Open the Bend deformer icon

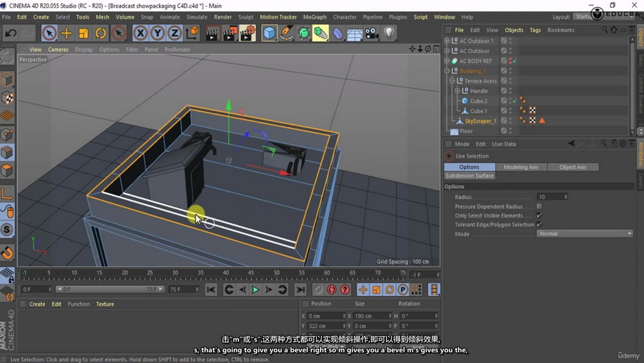point(337,33)
